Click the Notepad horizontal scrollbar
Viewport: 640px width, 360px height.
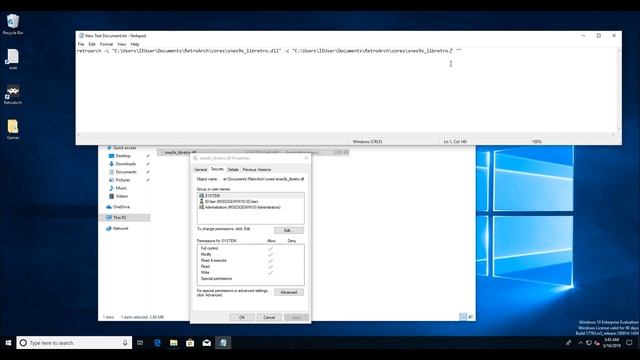346,134
